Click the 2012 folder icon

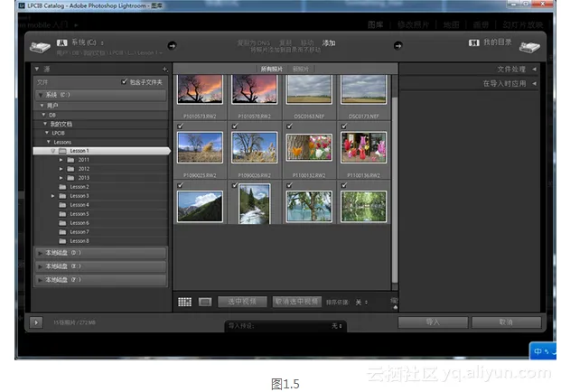point(70,169)
